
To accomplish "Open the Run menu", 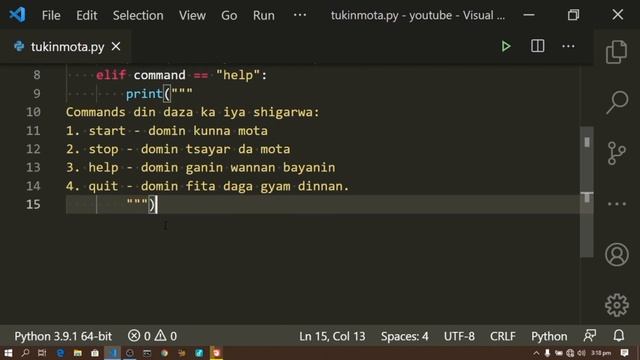I will pos(264,16).
